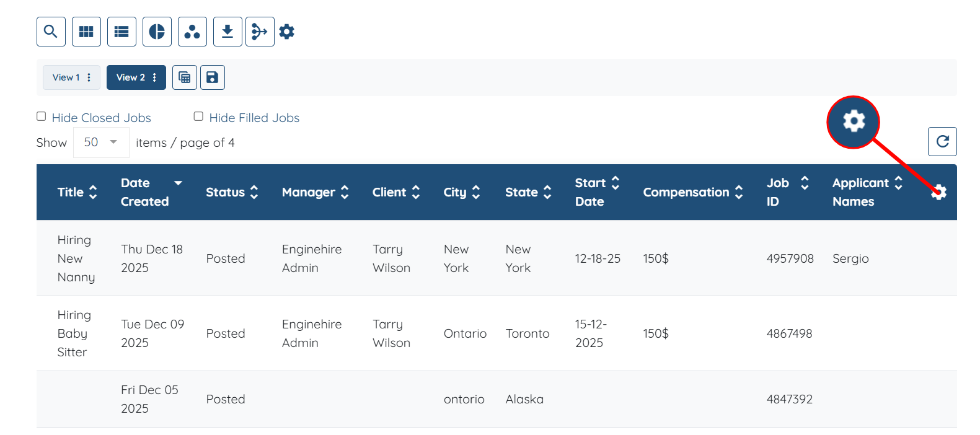Open column settings gear in table header

pos(938,192)
